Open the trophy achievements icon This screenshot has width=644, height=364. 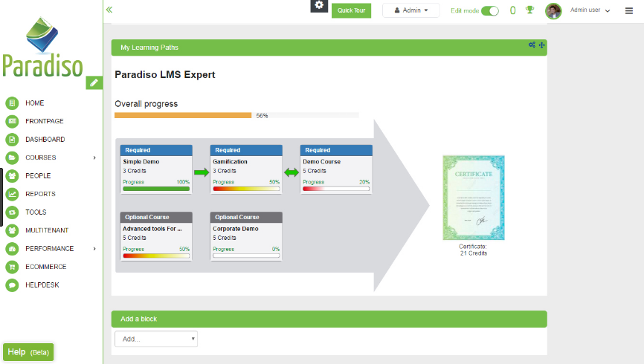(x=529, y=10)
